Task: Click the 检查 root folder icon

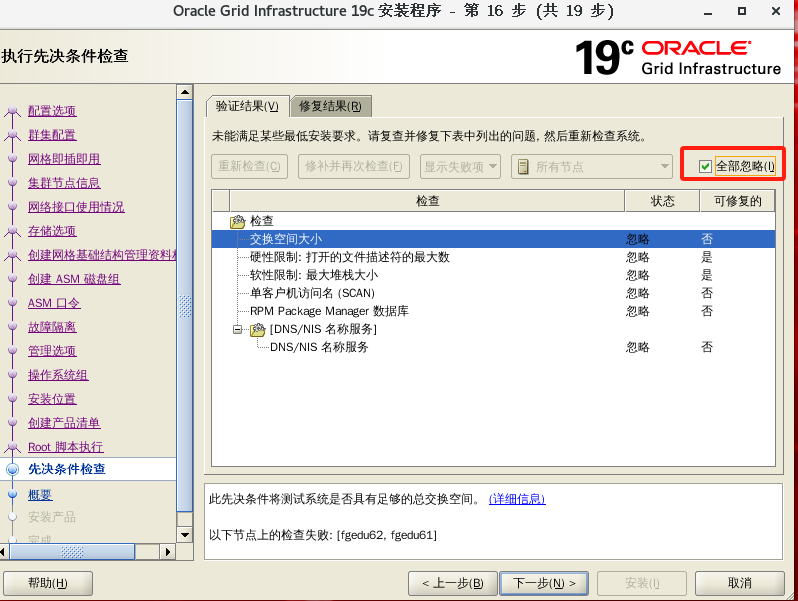Action: pyautogui.click(x=238, y=221)
